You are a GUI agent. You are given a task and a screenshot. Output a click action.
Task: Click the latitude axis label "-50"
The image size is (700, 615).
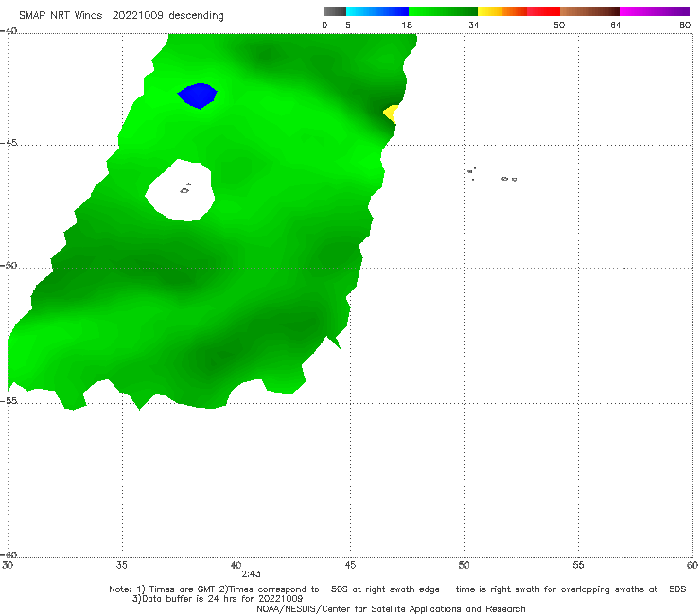[x=9, y=265]
